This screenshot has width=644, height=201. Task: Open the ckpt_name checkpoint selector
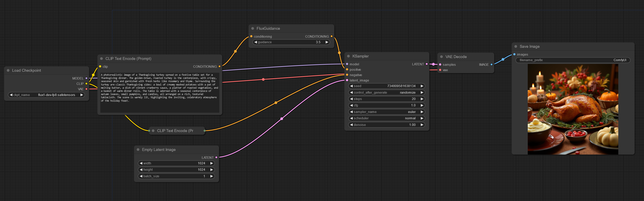[47, 95]
